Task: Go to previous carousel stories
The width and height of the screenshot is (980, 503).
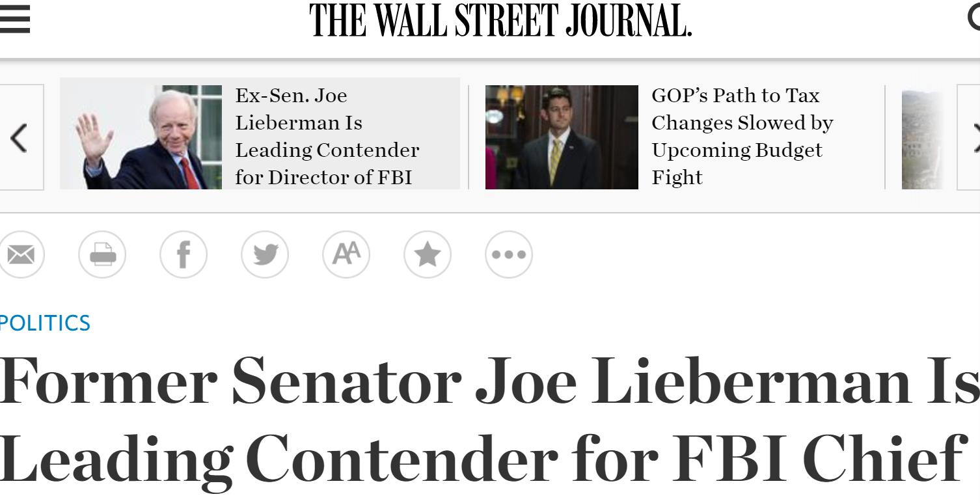Action: 20,137
